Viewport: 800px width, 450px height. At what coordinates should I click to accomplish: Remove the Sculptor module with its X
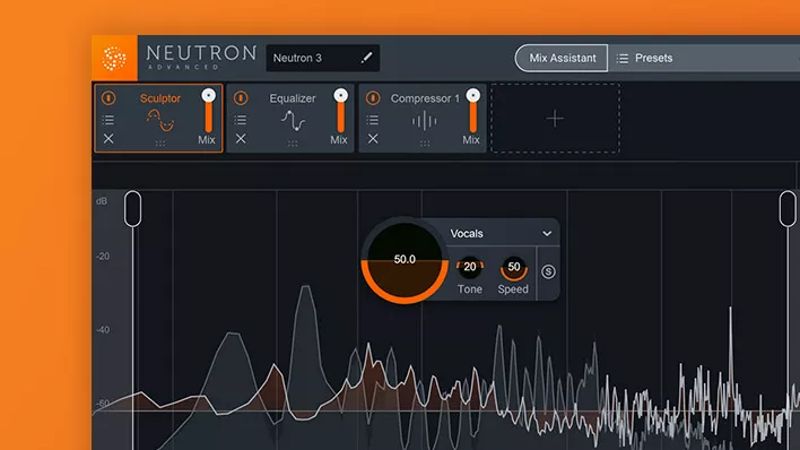pos(108,138)
